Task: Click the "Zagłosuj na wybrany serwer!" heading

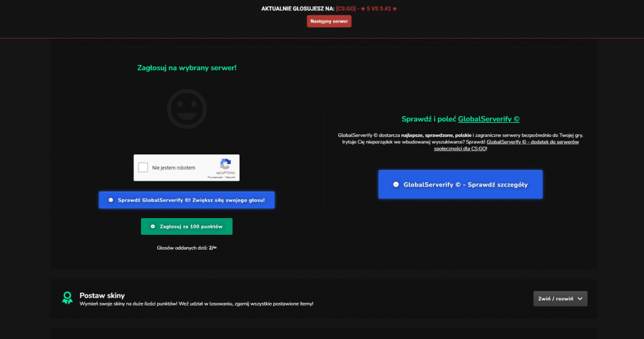Action: pyautogui.click(x=187, y=68)
